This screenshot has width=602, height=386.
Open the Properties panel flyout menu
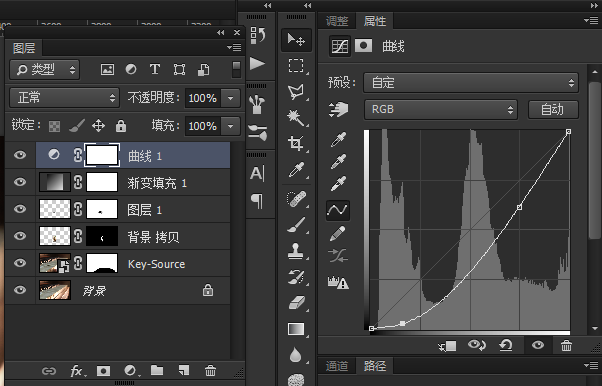pyautogui.click(x=591, y=20)
